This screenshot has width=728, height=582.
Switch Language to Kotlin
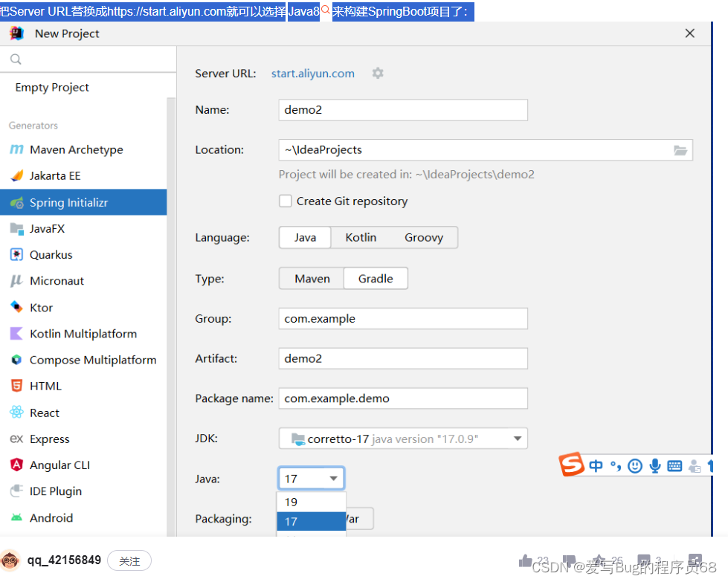coord(360,237)
